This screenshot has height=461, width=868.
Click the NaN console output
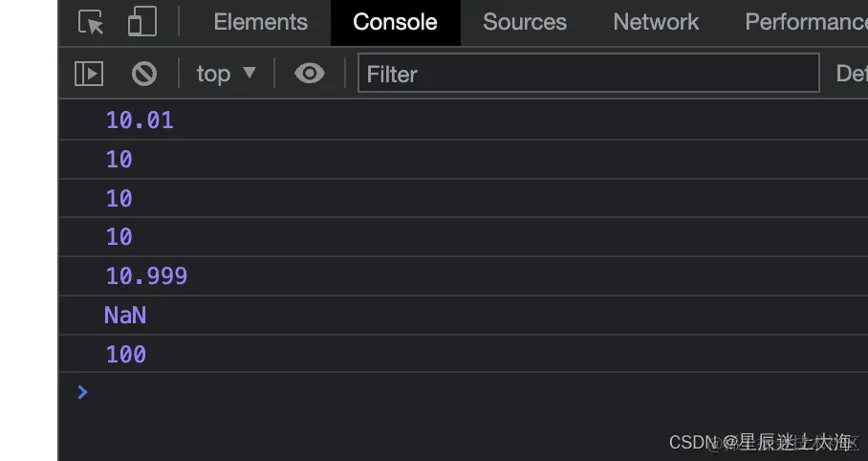[125, 316]
